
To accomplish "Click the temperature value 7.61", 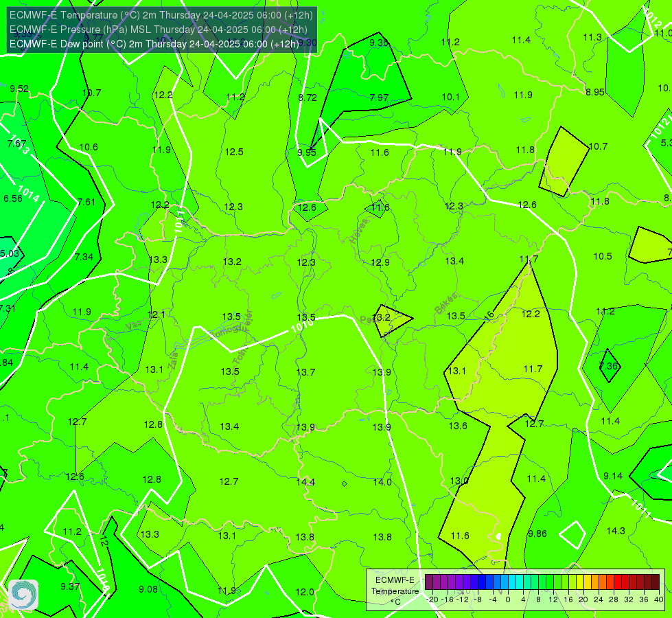I will (x=86, y=202).
